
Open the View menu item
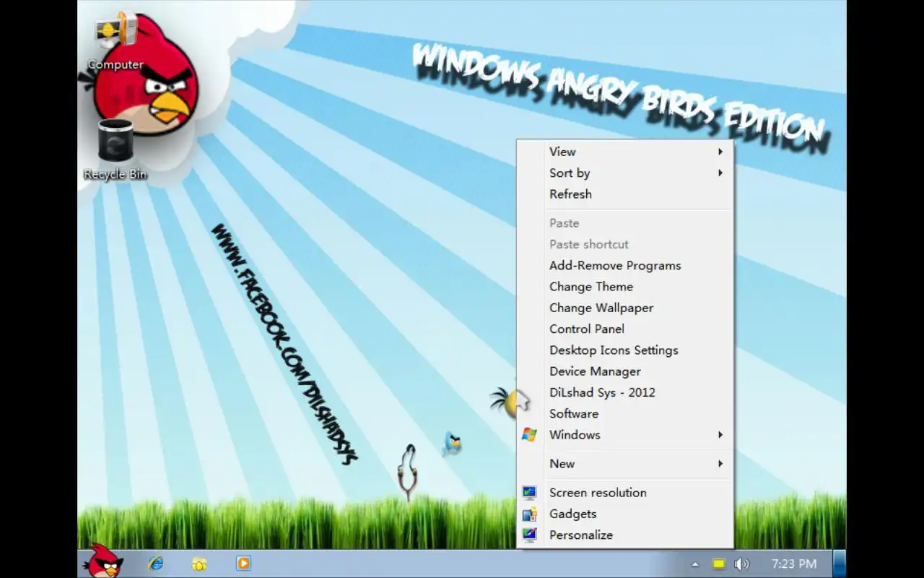625,152
